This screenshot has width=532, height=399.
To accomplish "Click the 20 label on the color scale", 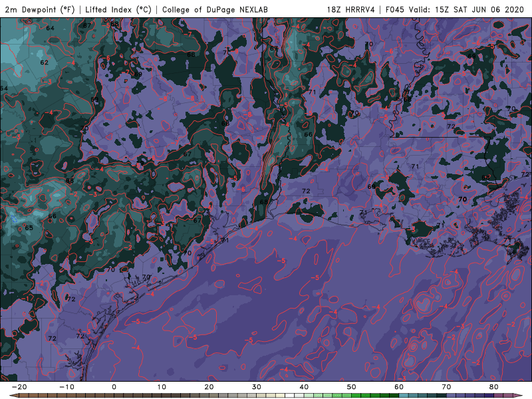I will coord(209,387).
